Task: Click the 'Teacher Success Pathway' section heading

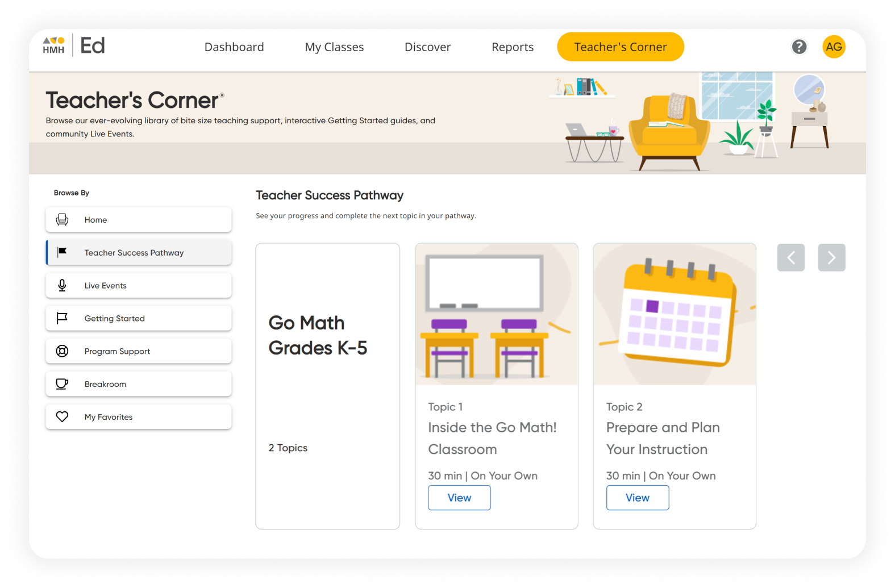Action: tap(330, 195)
